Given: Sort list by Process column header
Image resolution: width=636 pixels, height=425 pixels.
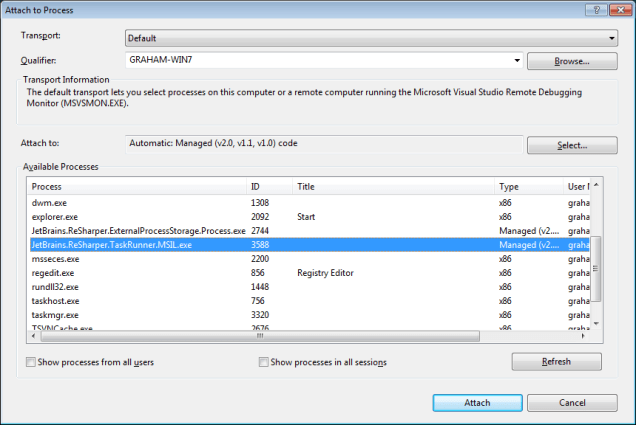Looking at the screenshot, I should [x=137, y=187].
